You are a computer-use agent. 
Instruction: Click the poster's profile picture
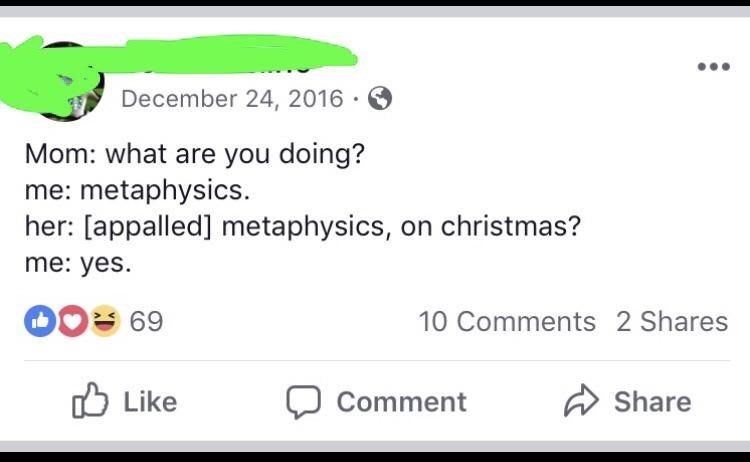64,84
